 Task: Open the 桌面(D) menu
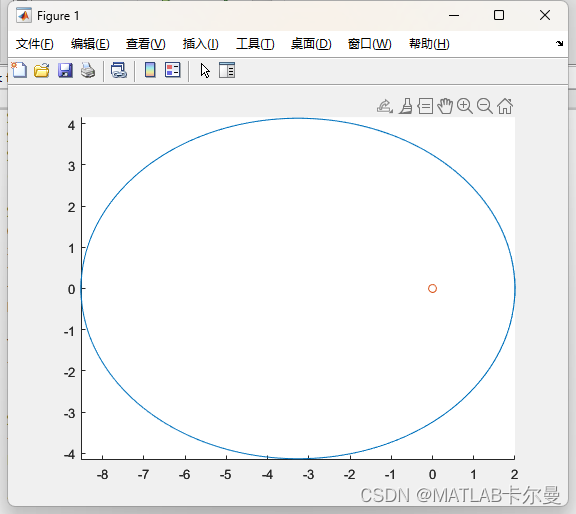coord(311,44)
